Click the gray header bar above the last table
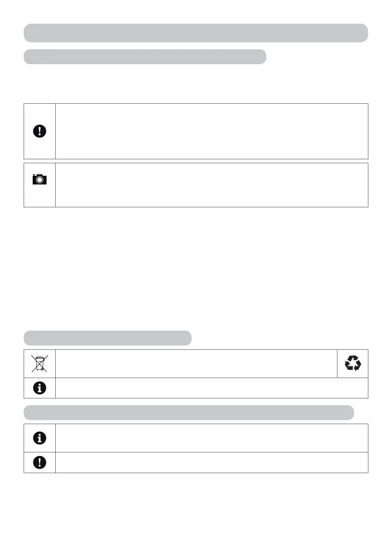Image resolution: width=392 pixels, height=554 pixels. click(x=189, y=413)
